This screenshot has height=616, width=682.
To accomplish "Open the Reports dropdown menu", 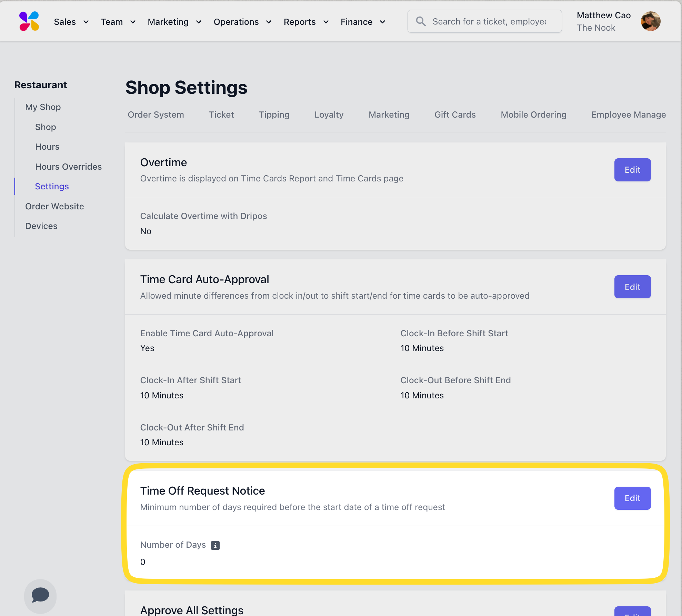I will (306, 22).
